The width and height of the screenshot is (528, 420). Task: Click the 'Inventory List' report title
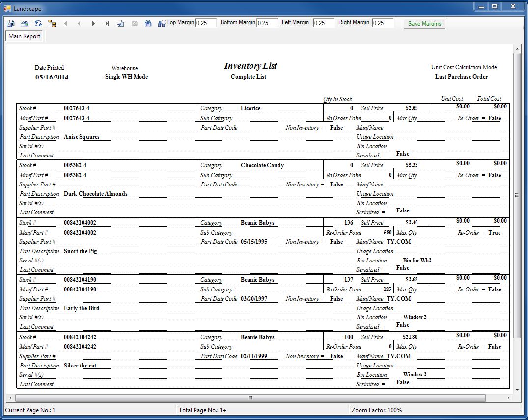(x=250, y=66)
